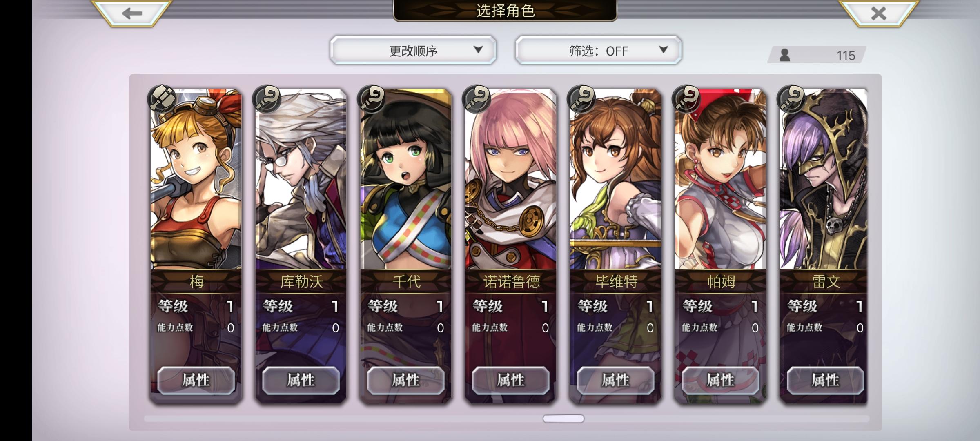Open the 筛选：OFF filter dropdown

click(598, 50)
